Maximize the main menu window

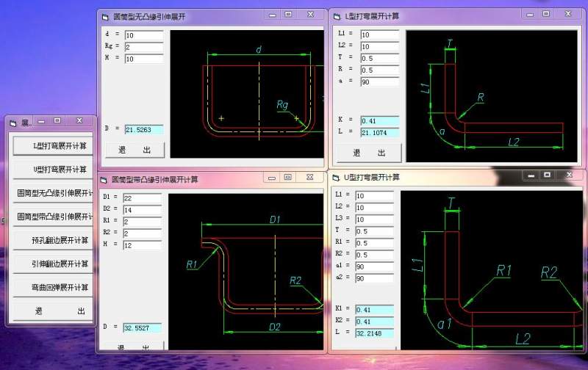[x=57, y=120]
